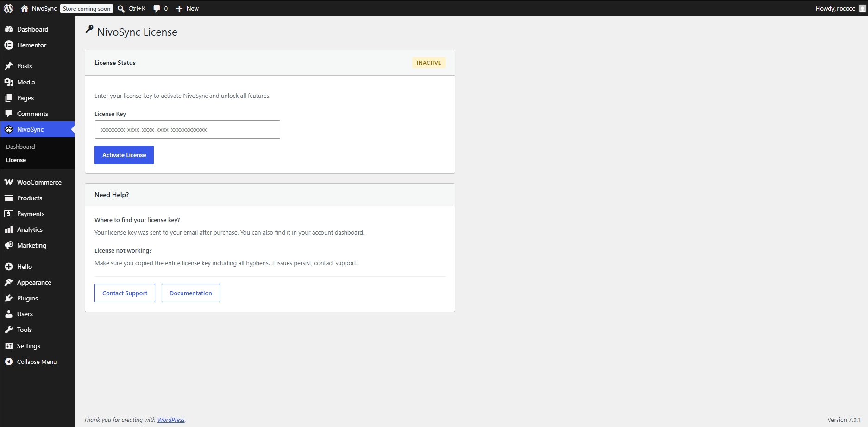Click the Store coming soon badge
This screenshot has width=868, height=427.
[x=87, y=8]
